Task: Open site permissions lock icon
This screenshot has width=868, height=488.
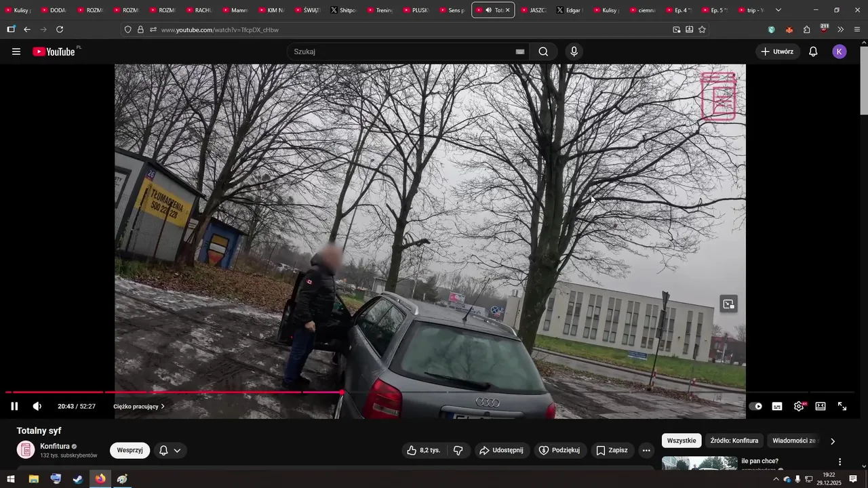Action: (x=140, y=30)
